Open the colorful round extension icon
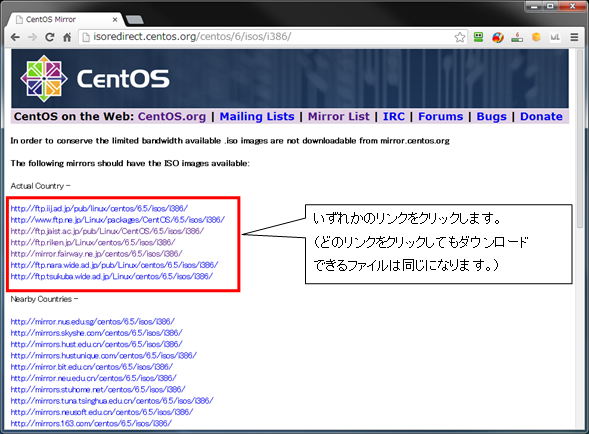589x434 pixels. [x=498, y=37]
